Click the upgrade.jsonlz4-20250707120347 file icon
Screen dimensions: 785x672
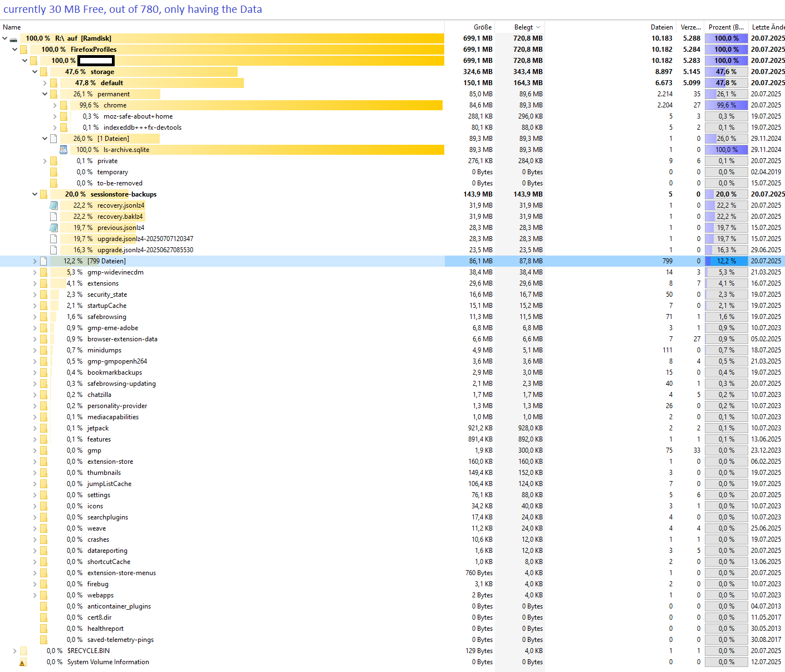coord(53,239)
